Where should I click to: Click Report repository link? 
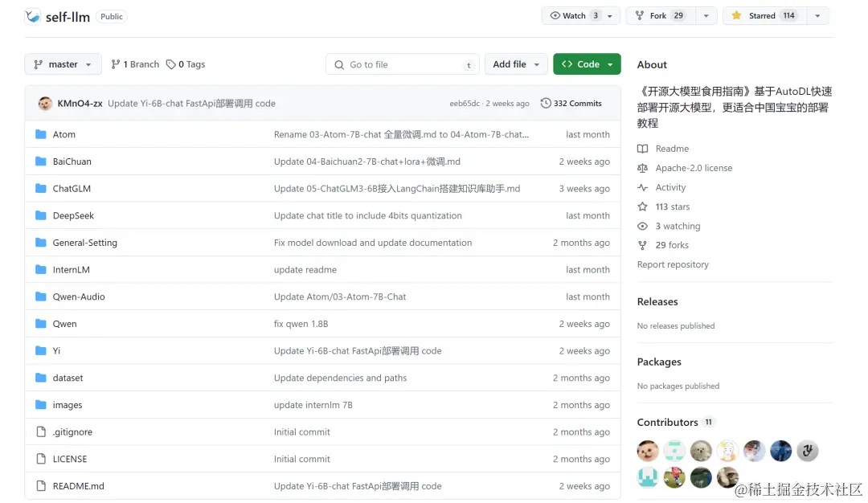(x=673, y=264)
